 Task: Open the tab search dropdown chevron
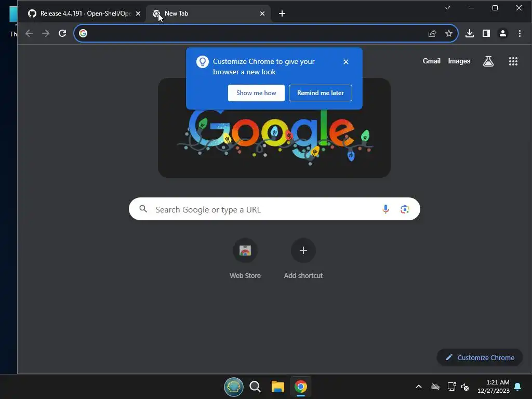(x=447, y=8)
